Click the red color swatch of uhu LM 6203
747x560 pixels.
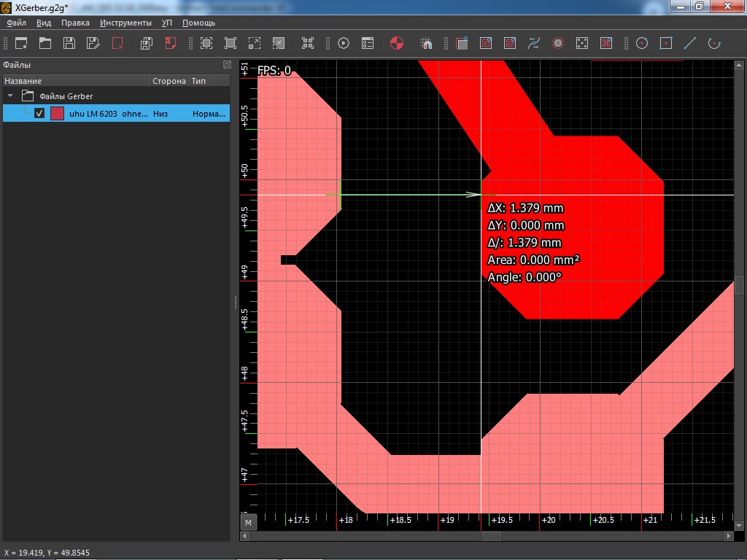(x=57, y=113)
